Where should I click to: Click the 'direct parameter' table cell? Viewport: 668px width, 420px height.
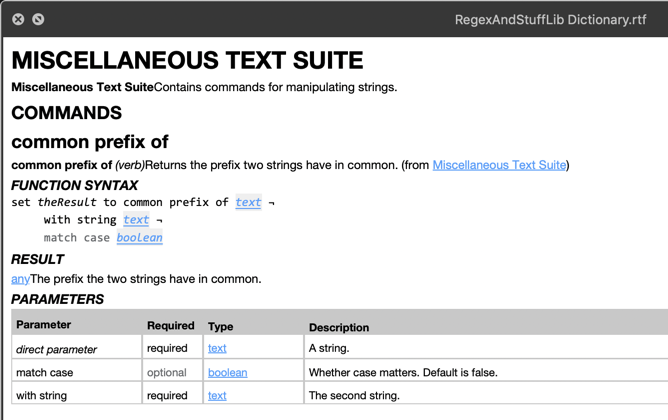pos(77,347)
